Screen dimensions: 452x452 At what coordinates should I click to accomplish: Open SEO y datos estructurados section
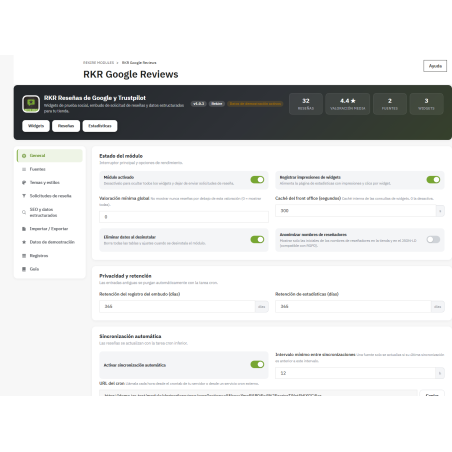(x=50, y=212)
